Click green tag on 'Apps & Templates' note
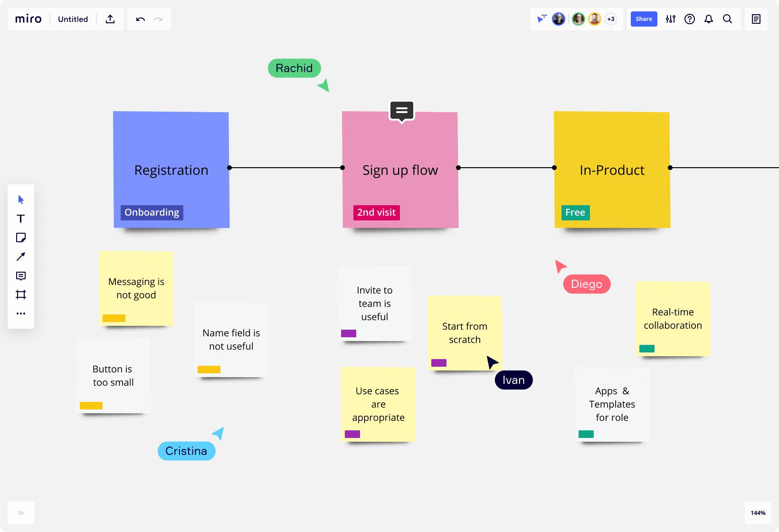779x532 pixels. pyautogui.click(x=586, y=434)
